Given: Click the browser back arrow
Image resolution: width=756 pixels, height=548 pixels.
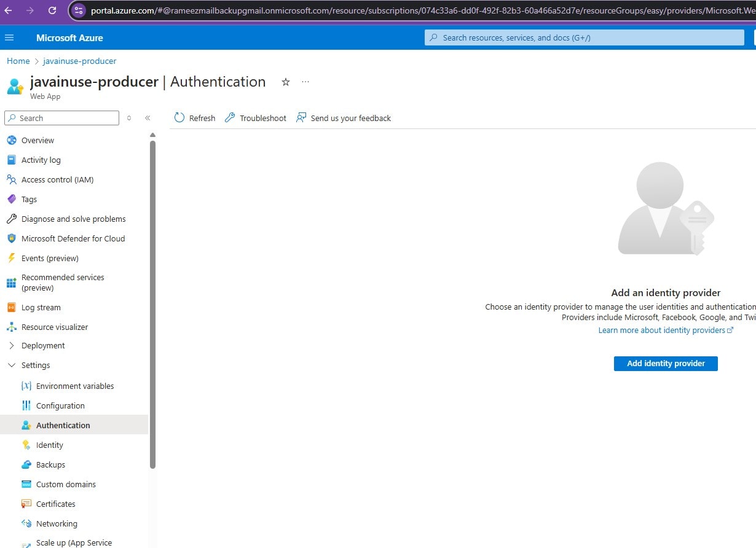Looking at the screenshot, I should pos(9,10).
